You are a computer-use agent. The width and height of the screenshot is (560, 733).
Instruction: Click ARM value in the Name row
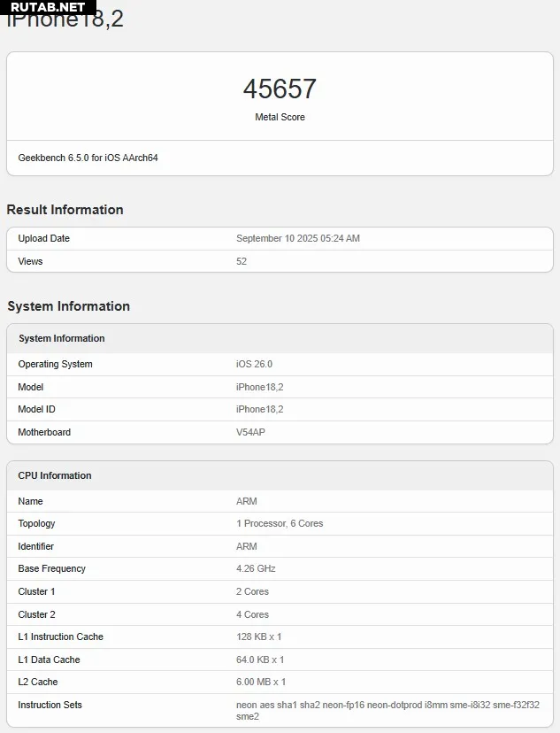click(x=247, y=501)
